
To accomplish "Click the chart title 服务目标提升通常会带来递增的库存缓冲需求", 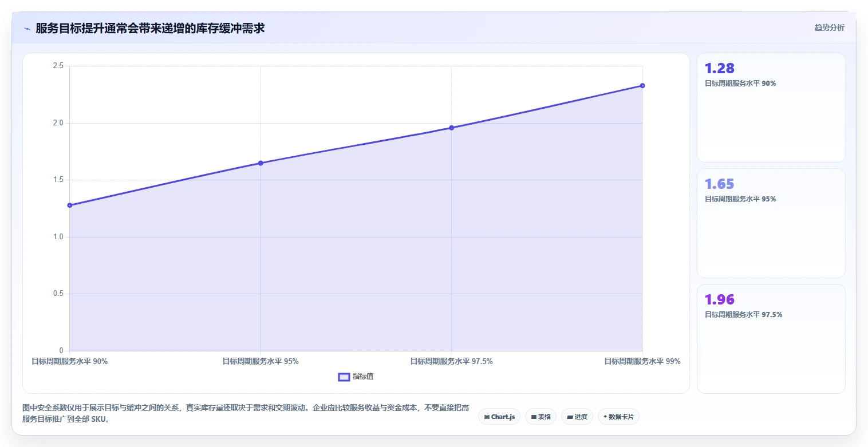I will (x=150, y=29).
